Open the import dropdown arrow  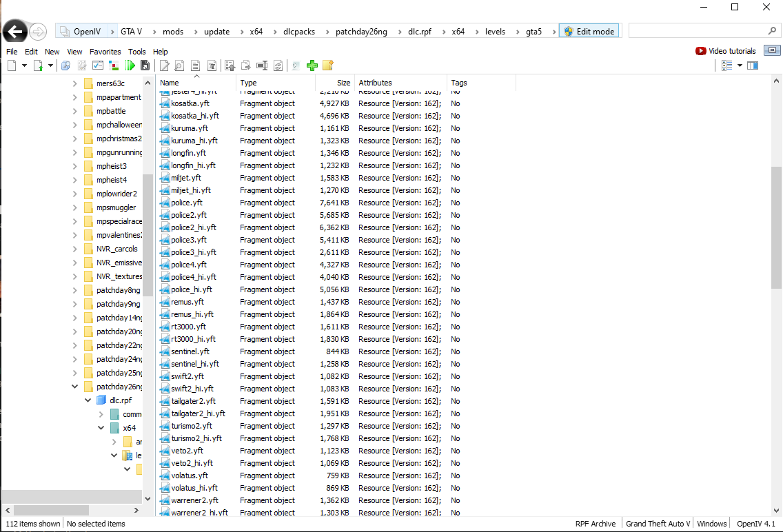[50, 65]
